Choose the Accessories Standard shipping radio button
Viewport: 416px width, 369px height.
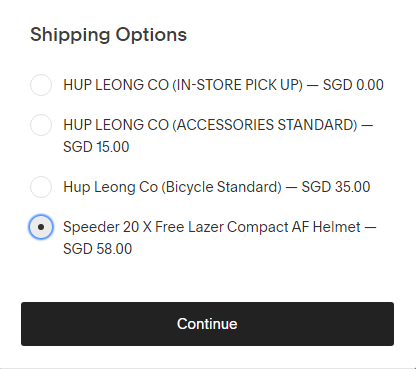[x=41, y=125]
